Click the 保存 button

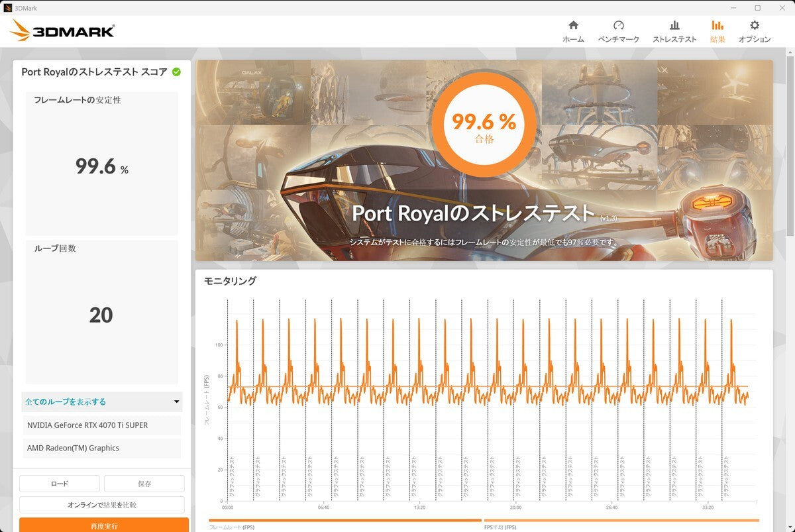point(144,484)
